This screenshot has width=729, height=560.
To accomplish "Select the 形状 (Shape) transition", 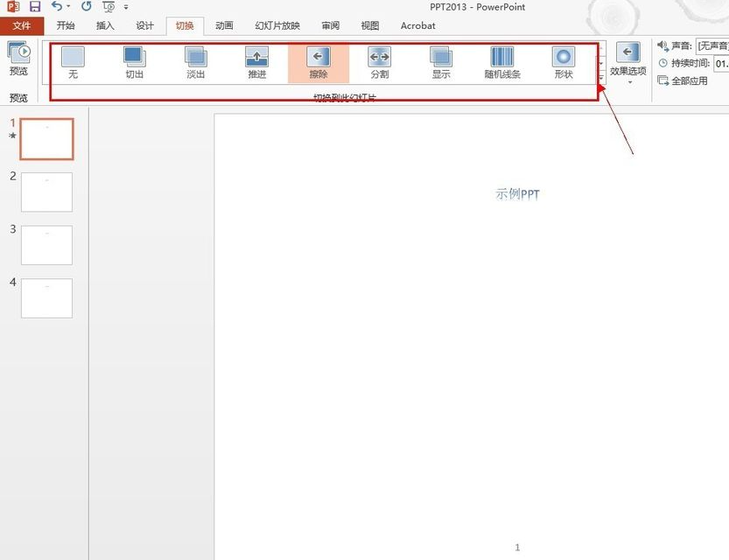I will click(563, 63).
